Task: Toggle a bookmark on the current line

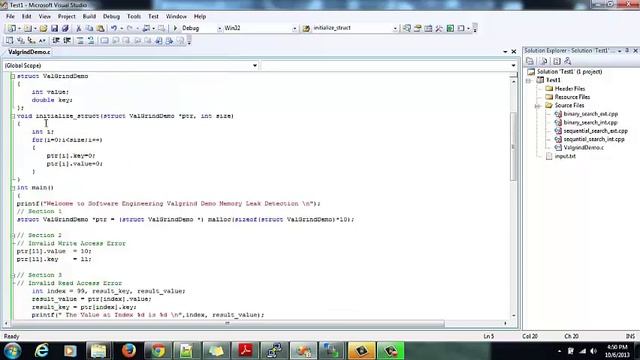Action: 104,40
